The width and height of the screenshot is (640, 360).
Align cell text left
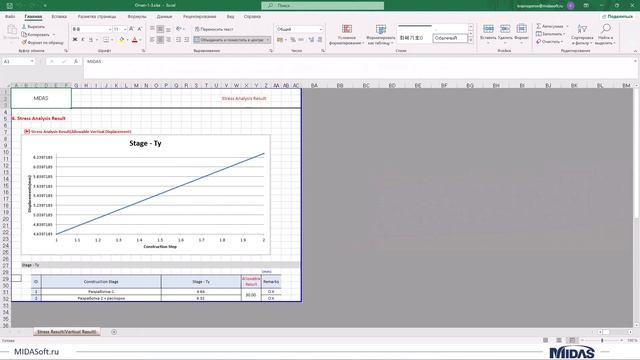152,40
